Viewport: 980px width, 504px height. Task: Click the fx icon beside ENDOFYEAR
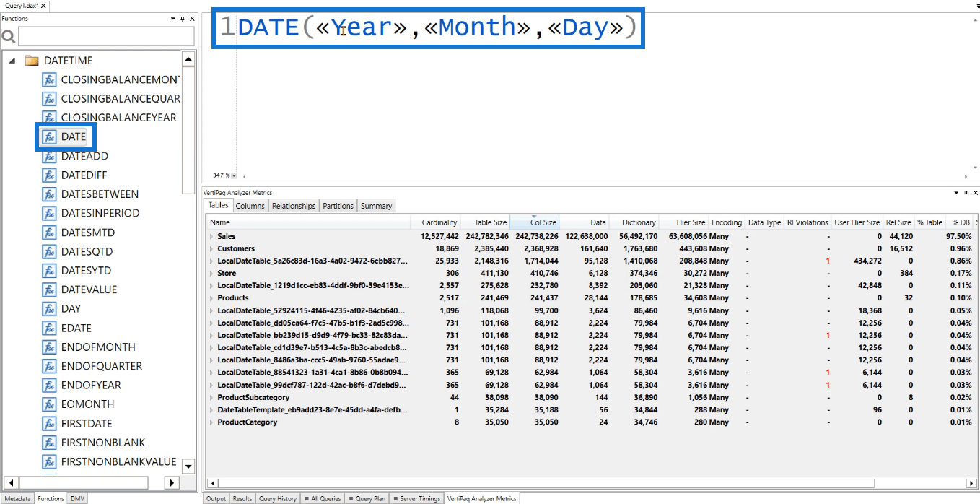[x=49, y=386]
